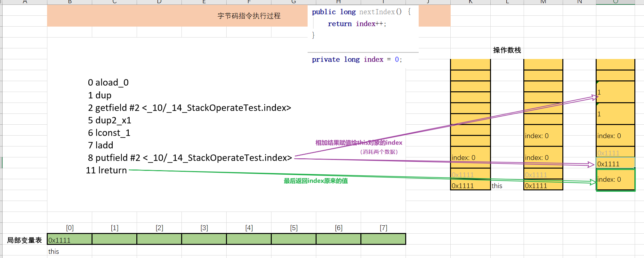The width and height of the screenshot is (644, 258).
Task: Select lower 'index: 0' cell in column M stack
Action: (x=543, y=157)
